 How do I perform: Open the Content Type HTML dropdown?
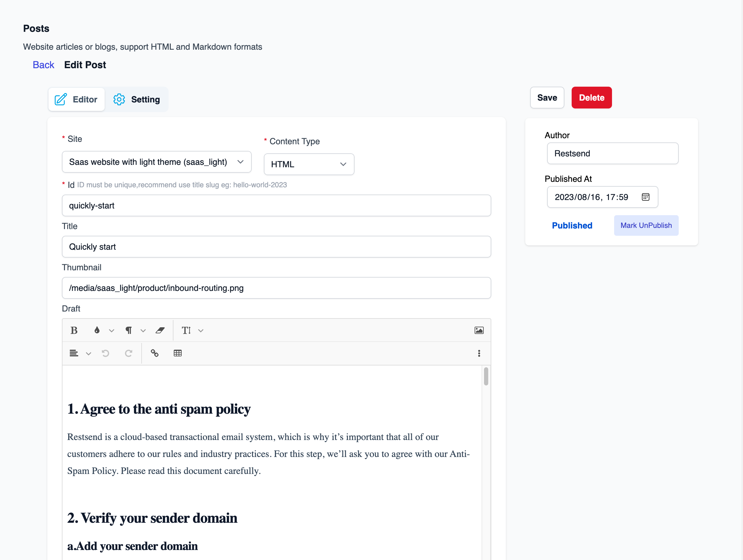tap(309, 165)
